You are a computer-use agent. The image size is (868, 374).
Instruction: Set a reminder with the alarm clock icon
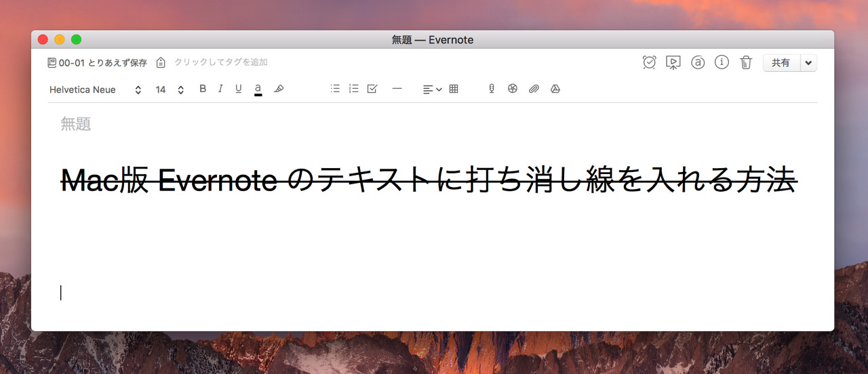649,62
